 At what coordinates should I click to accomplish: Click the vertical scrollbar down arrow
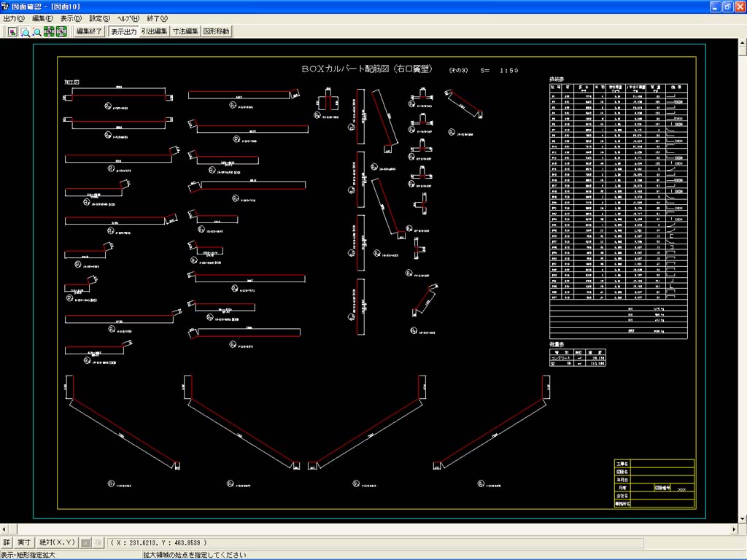coord(743,519)
